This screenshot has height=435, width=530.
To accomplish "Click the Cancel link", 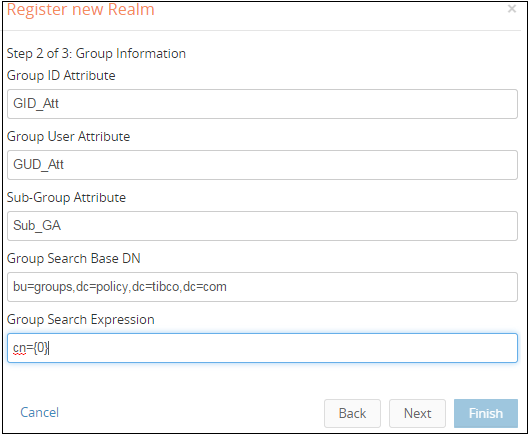I will coord(40,412).
